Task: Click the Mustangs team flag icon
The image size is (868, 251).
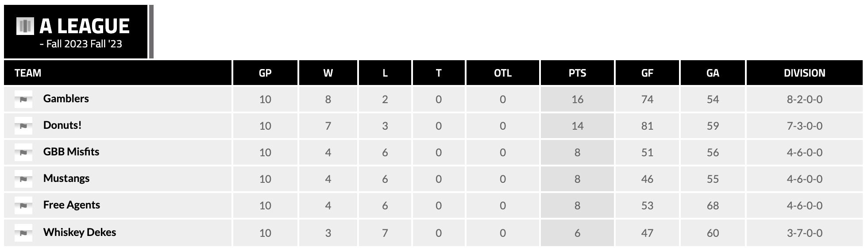Action: click(23, 179)
